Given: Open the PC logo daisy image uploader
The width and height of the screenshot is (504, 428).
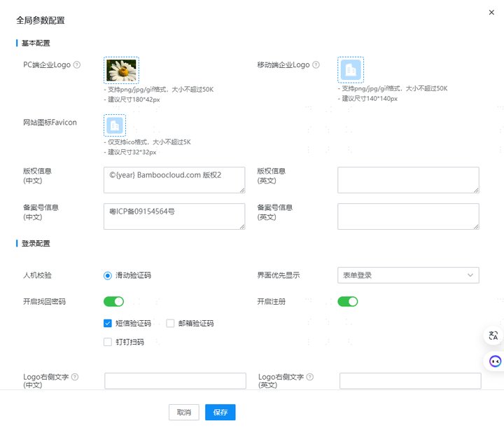Looking at the screenshot, I should 121,70.
